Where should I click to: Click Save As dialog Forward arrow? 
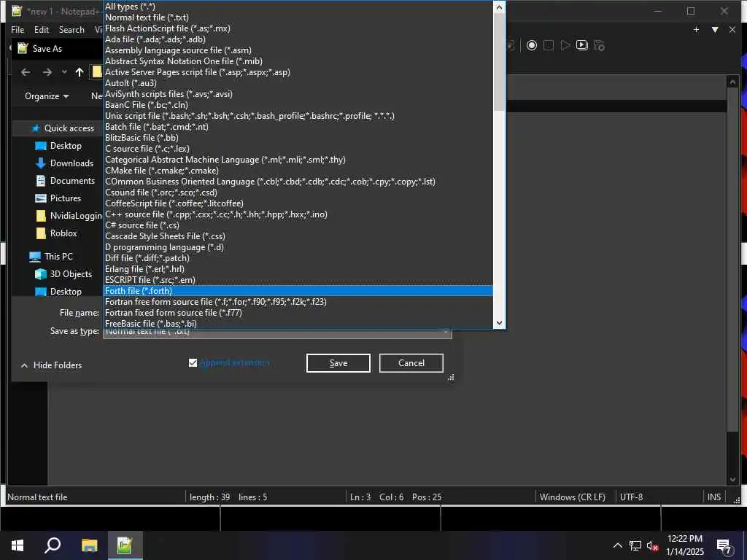coord(47,72)
